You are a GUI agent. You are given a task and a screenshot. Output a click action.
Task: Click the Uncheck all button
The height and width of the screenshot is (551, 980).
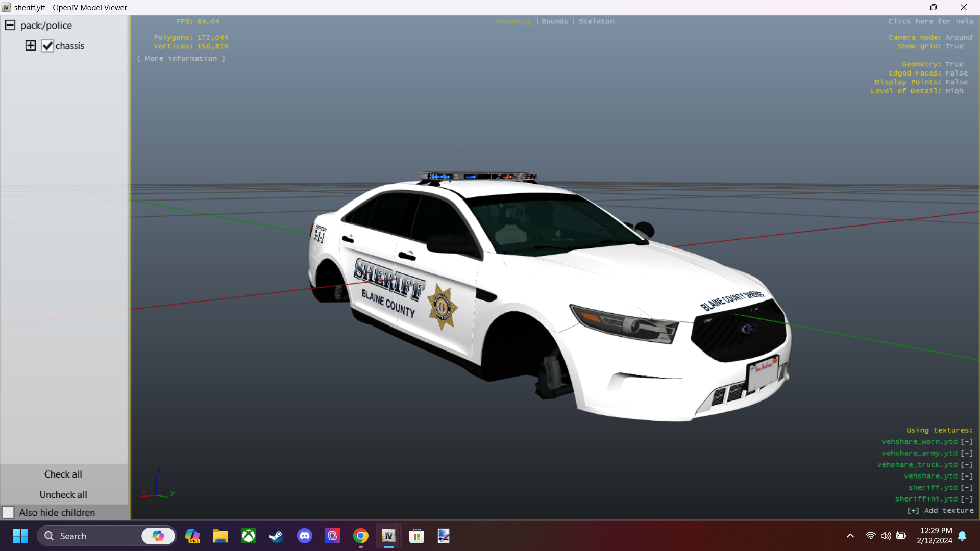point(63,495)
